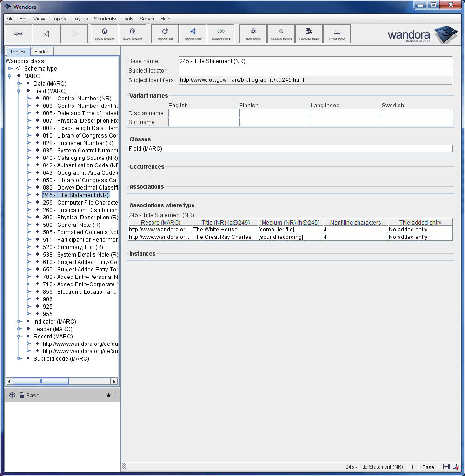Open the Shortcuts menu
This screenshot has width=465, height=476.
coord(105,19)
